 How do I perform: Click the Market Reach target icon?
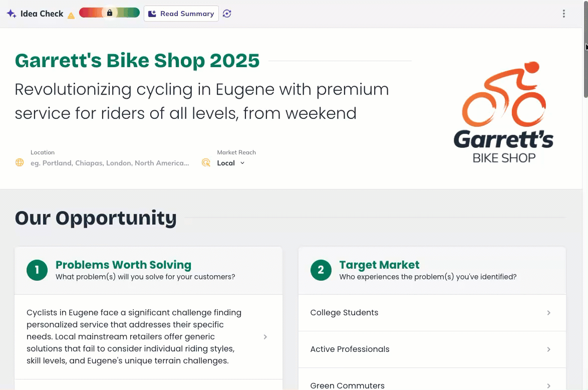coord(206,162)
